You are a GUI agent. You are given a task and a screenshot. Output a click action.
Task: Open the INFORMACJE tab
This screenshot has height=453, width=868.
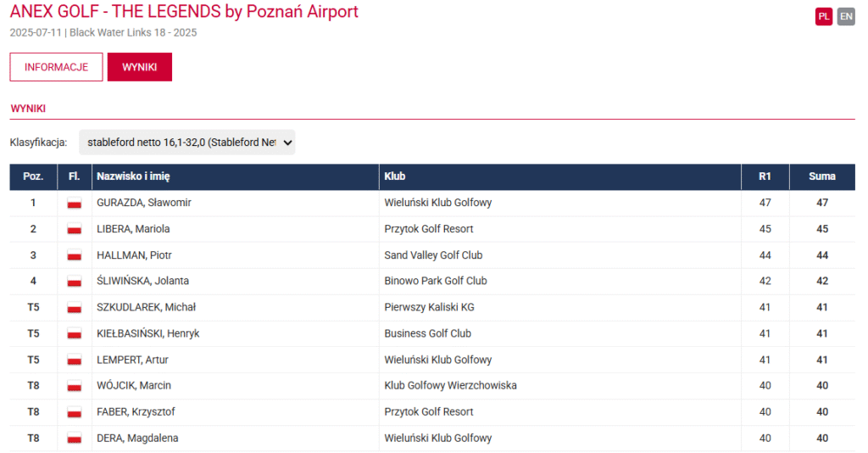56,67
